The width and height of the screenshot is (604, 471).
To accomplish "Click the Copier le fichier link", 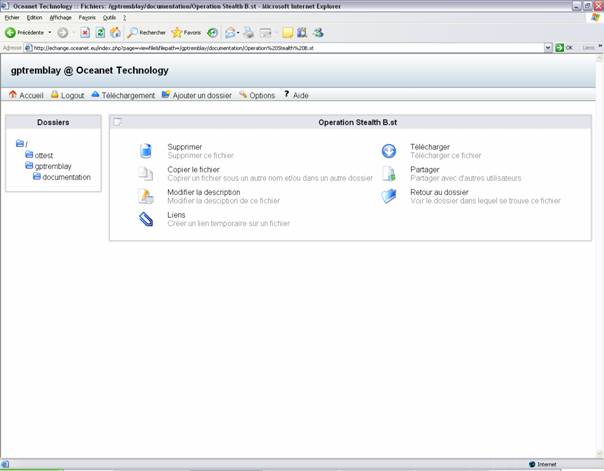I will 193,169.
